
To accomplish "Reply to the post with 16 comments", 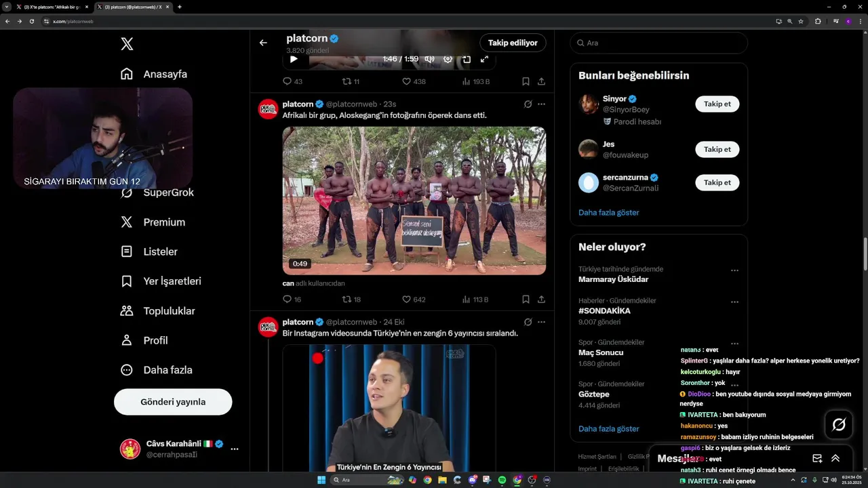I will tap(292, 299).
